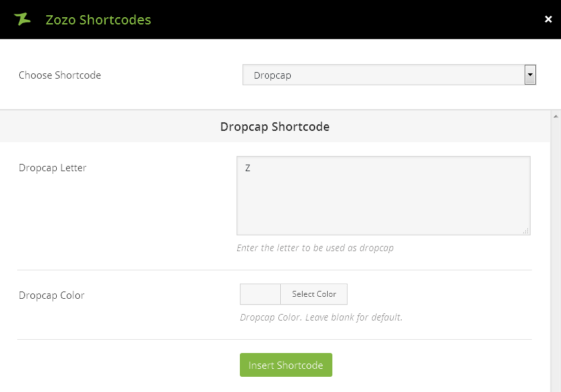Click the text area resize grip
This screenshot has height=392, width=561.
tap(526, 231)
